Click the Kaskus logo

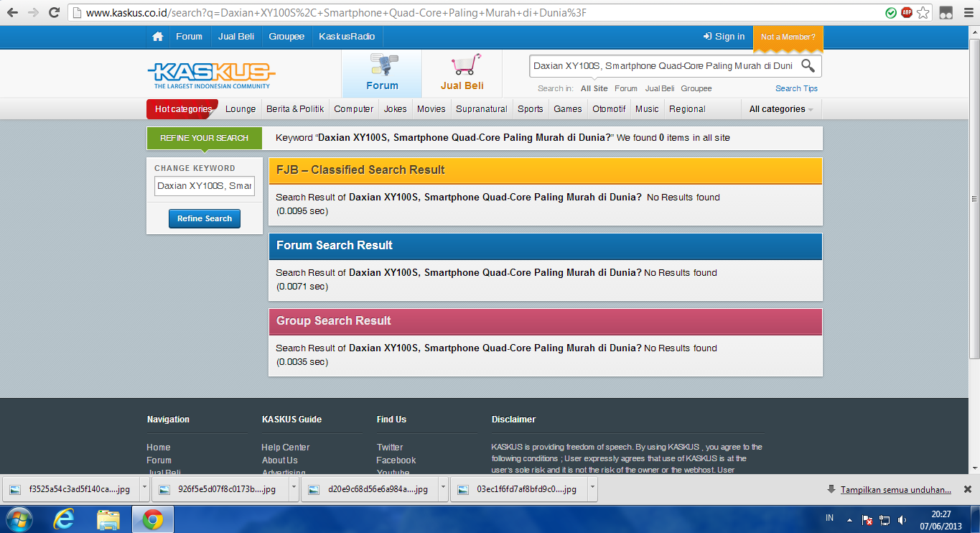[211, 75]
